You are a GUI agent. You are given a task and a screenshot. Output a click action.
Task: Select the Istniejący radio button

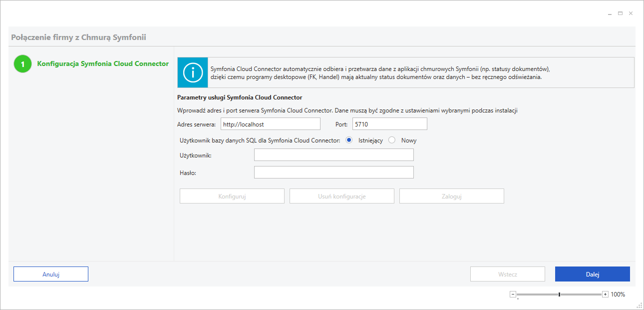click(x=349, y=140)
